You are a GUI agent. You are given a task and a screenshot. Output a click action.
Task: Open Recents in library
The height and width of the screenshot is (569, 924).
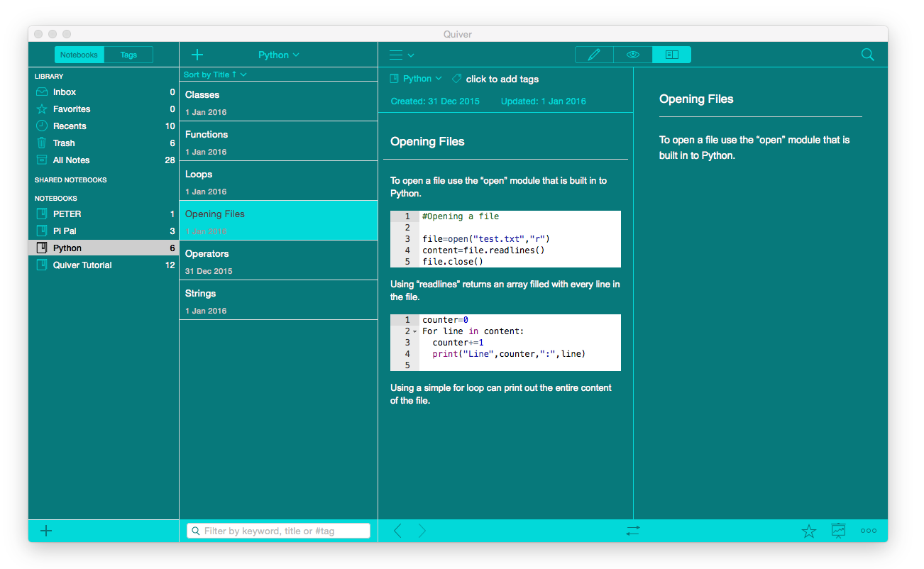pyautogui.click(x=104, y=126)
